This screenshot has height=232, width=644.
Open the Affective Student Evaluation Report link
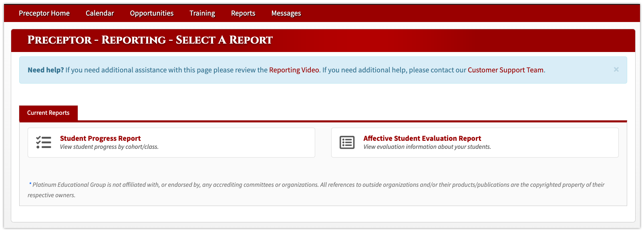(422, 138)
